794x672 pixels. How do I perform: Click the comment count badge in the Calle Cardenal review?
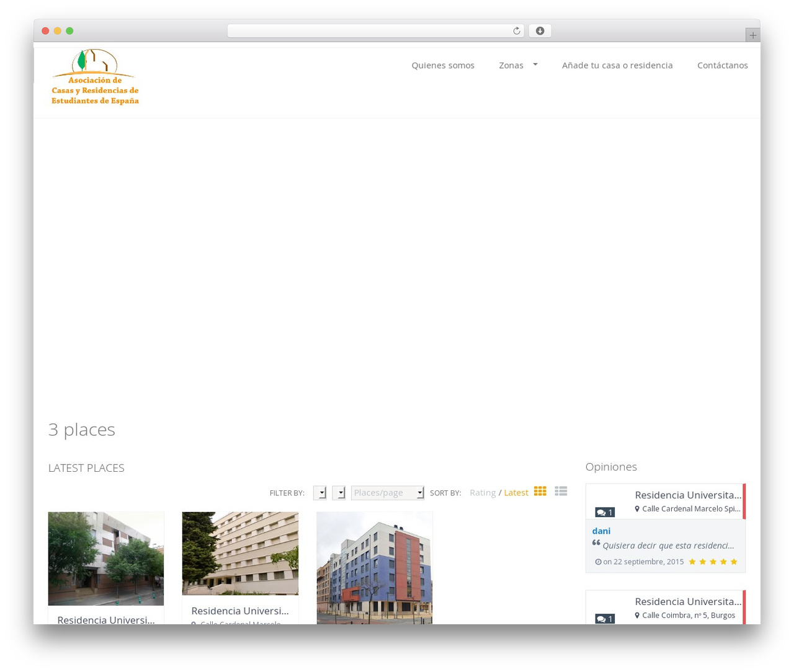[x=605, y=512]
